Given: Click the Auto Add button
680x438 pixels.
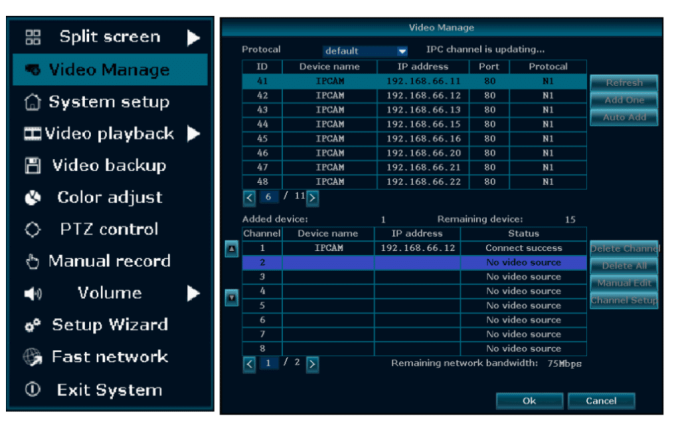Looking at the screenshot, I should pos(624,118).
